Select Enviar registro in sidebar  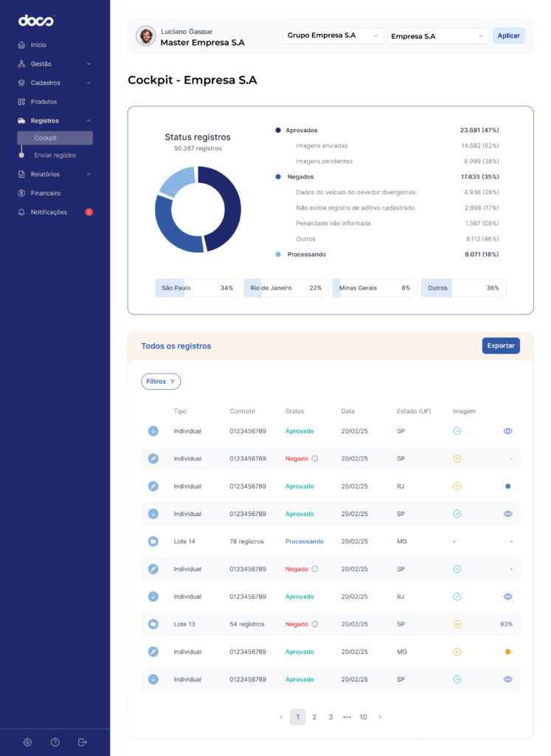coord(55,156)
